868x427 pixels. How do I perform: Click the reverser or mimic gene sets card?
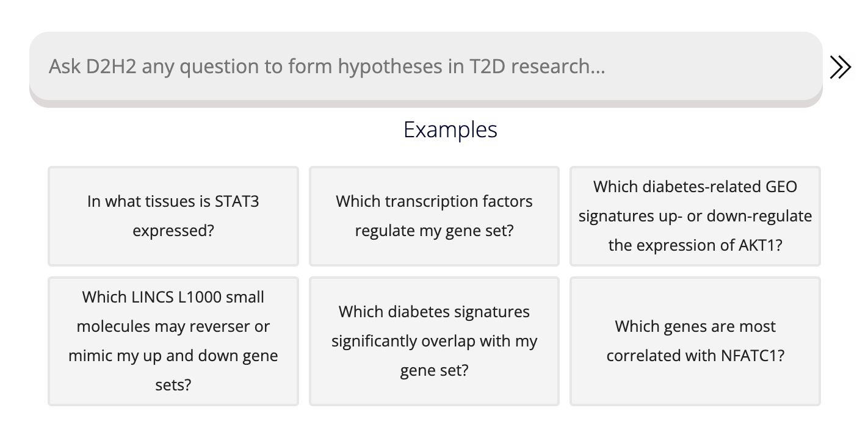[173, 341]
